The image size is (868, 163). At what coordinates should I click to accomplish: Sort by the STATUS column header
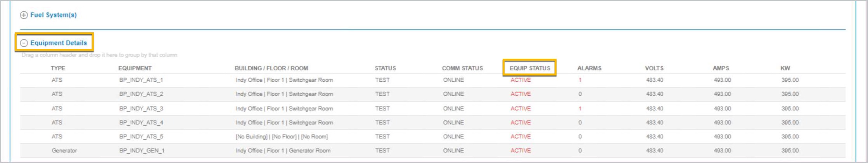point(385,68)
